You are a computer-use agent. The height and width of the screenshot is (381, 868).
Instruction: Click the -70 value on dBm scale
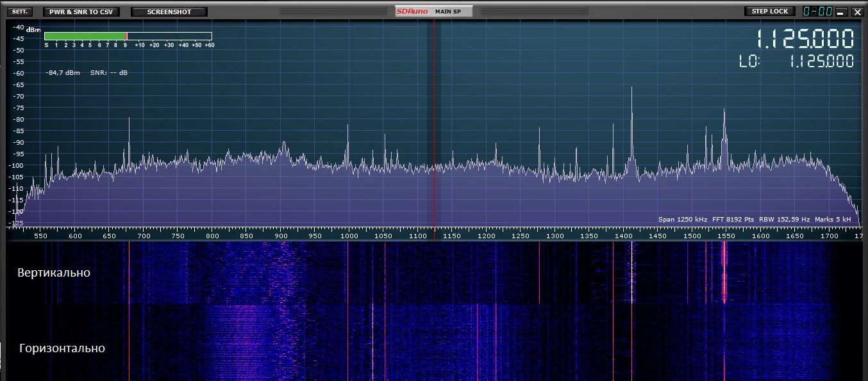coord(18,96)
